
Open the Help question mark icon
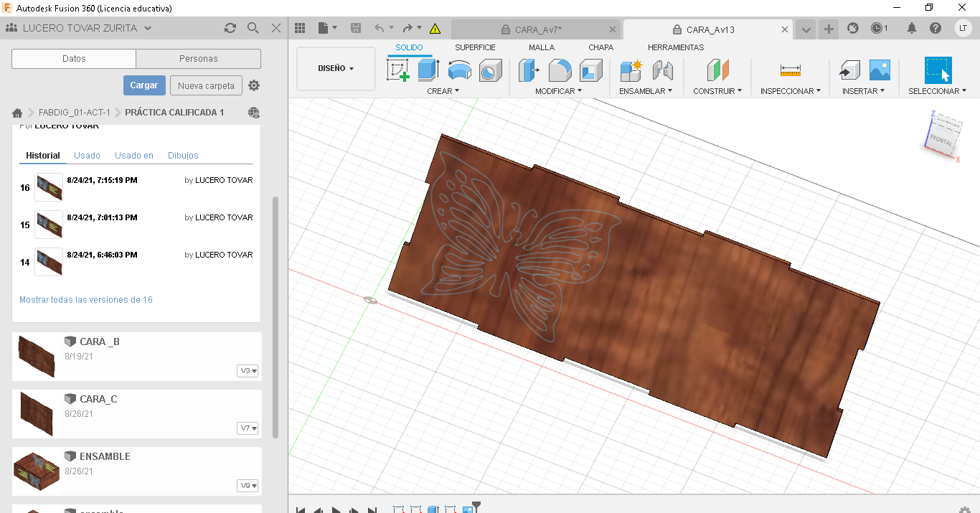click(x=936, y=29)
